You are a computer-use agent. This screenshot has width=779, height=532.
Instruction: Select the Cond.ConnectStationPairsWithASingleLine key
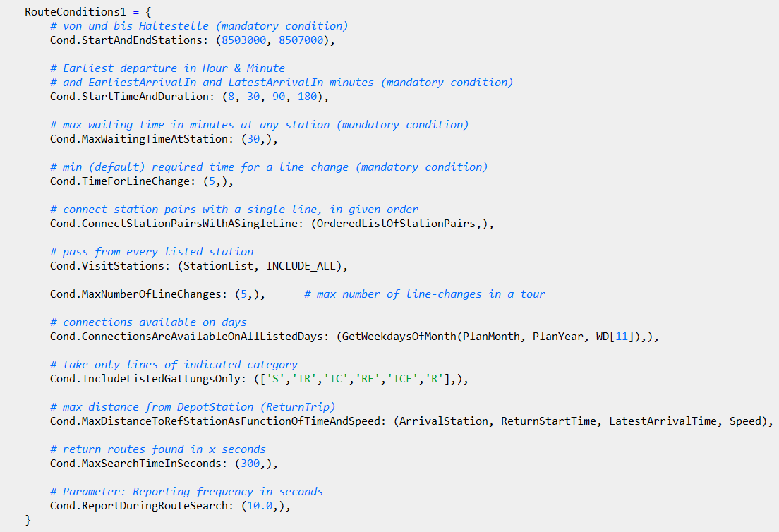point(174,224)
